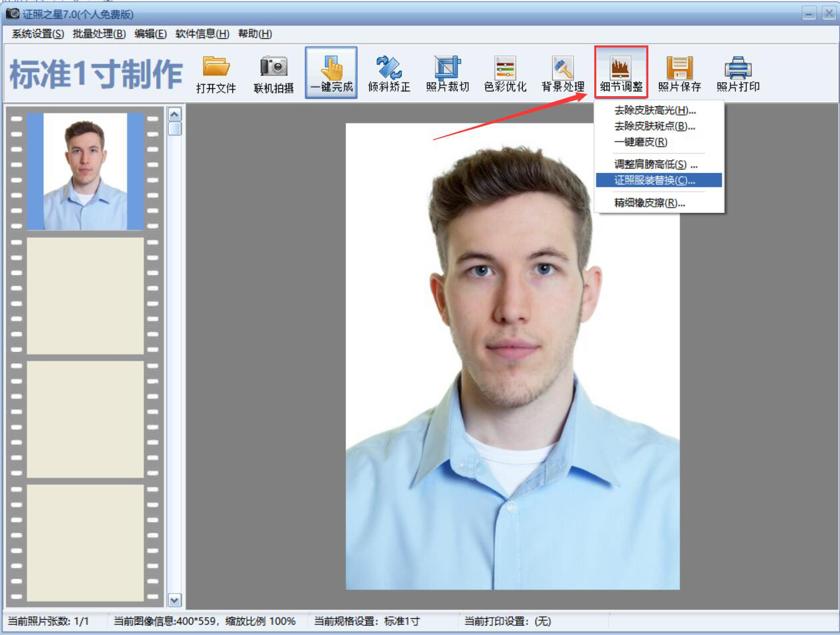
Task: Open the 批量处理 menu
Action: tap(99, 34)
